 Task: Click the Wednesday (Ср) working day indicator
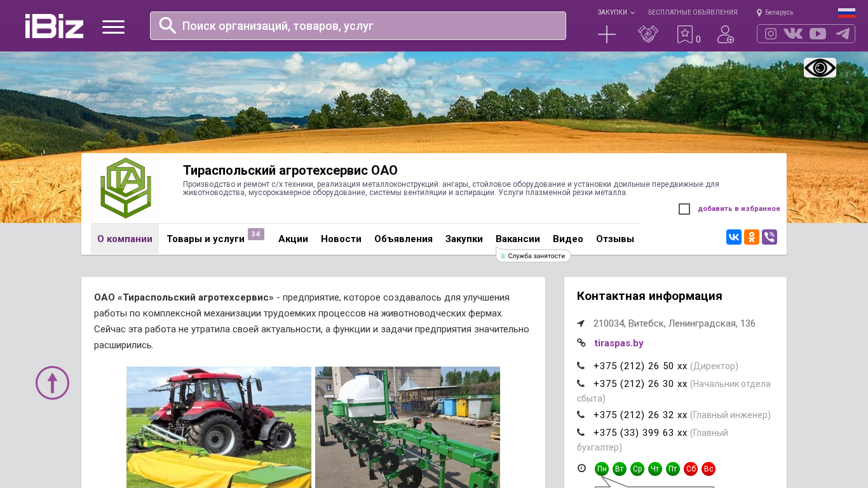[x=637, y=469]
